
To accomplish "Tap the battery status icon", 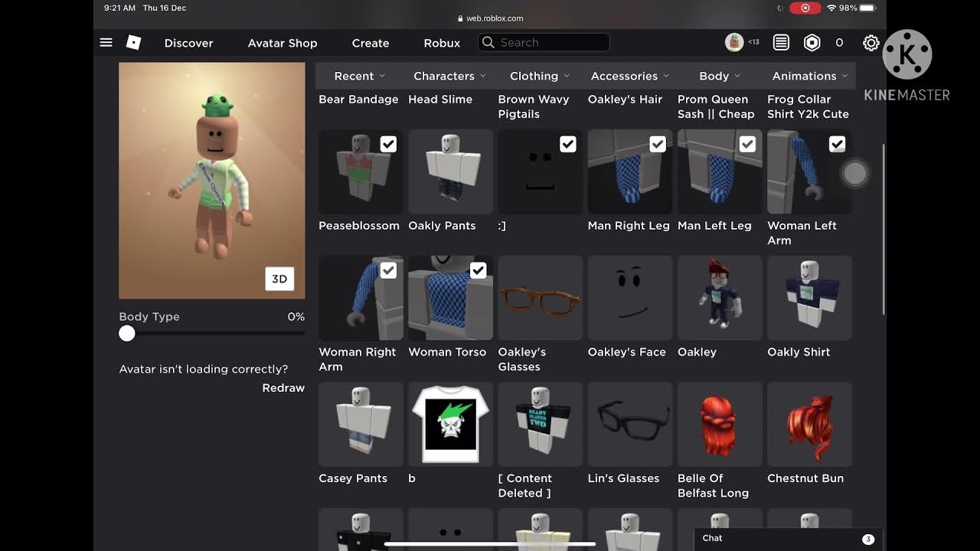I will 867,8.
